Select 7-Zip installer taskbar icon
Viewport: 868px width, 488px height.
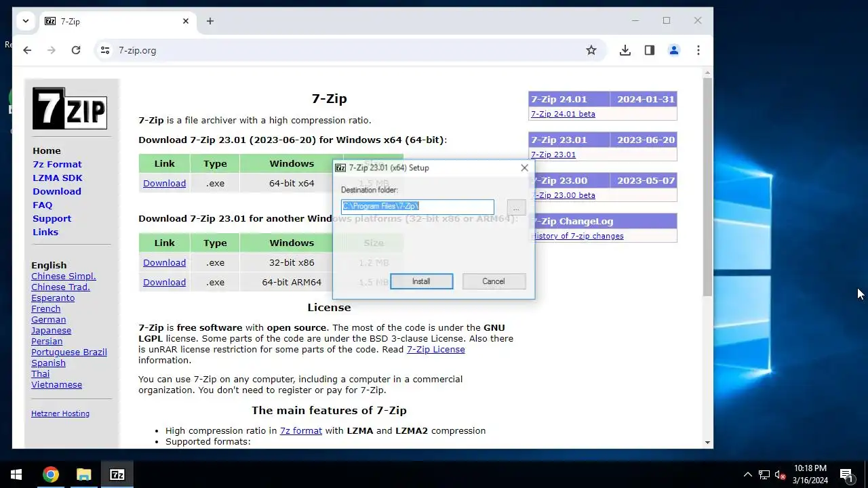click(117, 474)
